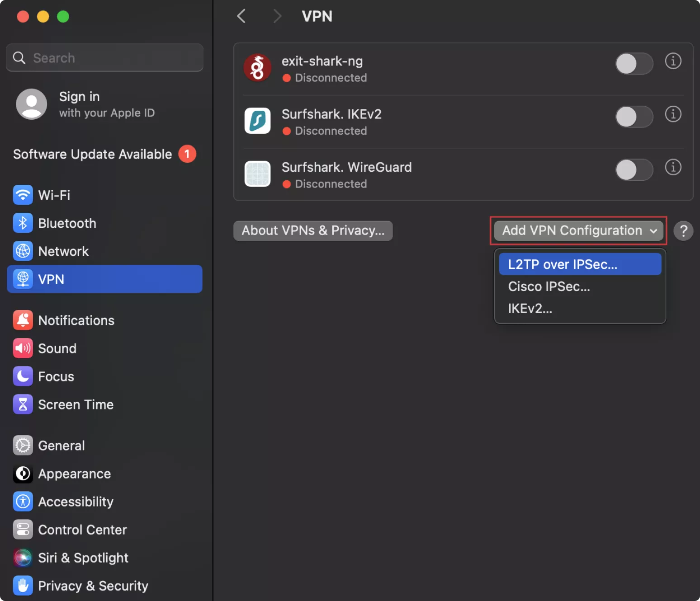Image resolution: width=700 pixels, height=601 pixels.
Task: Navigate back using the left chevron
Action: (241, 16)
